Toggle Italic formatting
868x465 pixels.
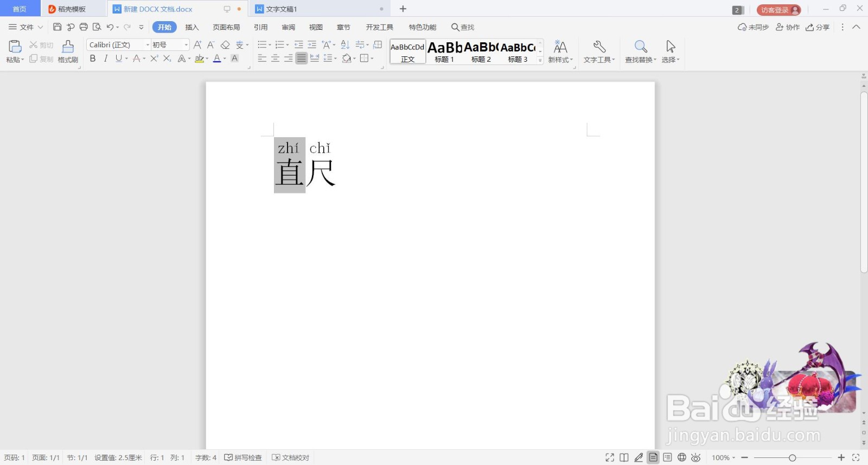point(106,59)
